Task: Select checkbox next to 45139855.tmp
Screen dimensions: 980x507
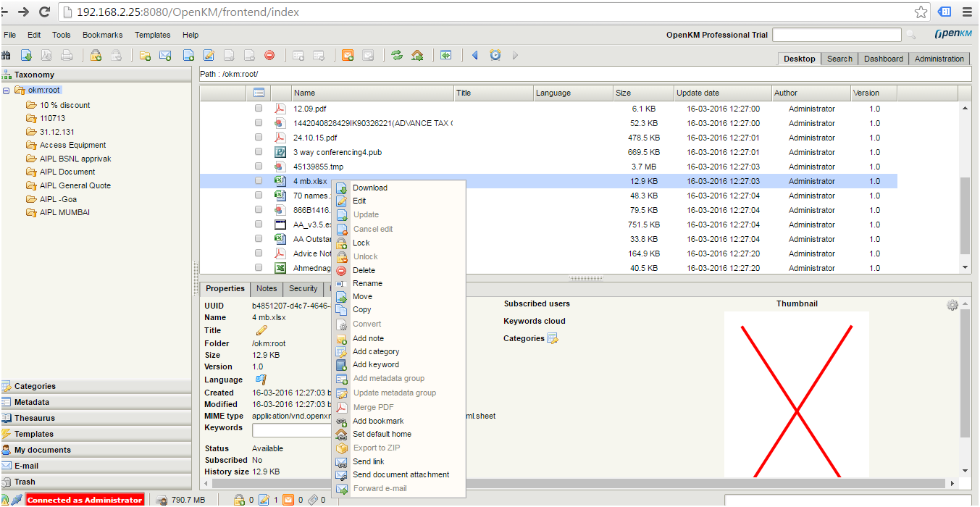Action: coord(259,167)
